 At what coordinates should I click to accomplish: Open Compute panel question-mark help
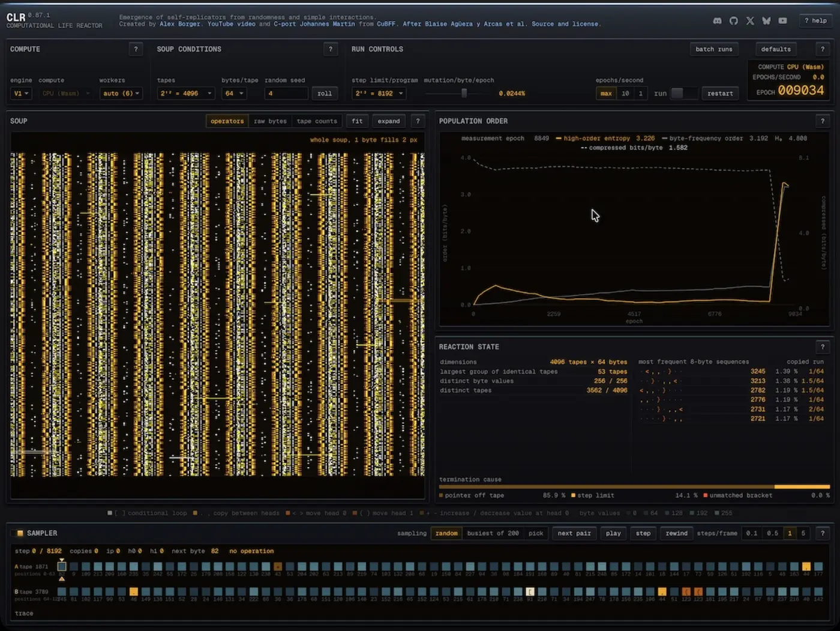(x=136, y=49)
